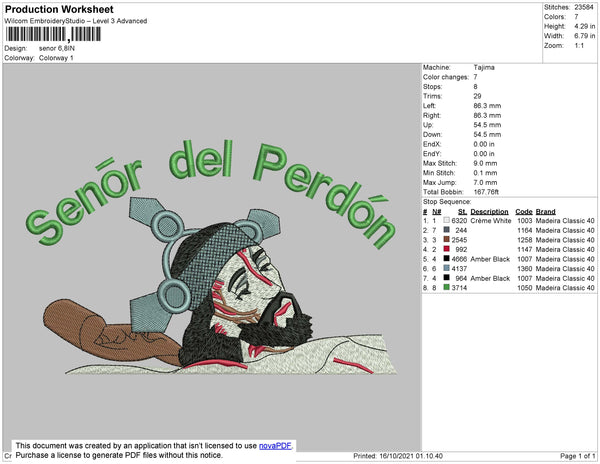Image resolution: width=600 pixels, height=464 pixels.
Task: Click the 'Colorway 1' value
Action: (x=56, y=58)
